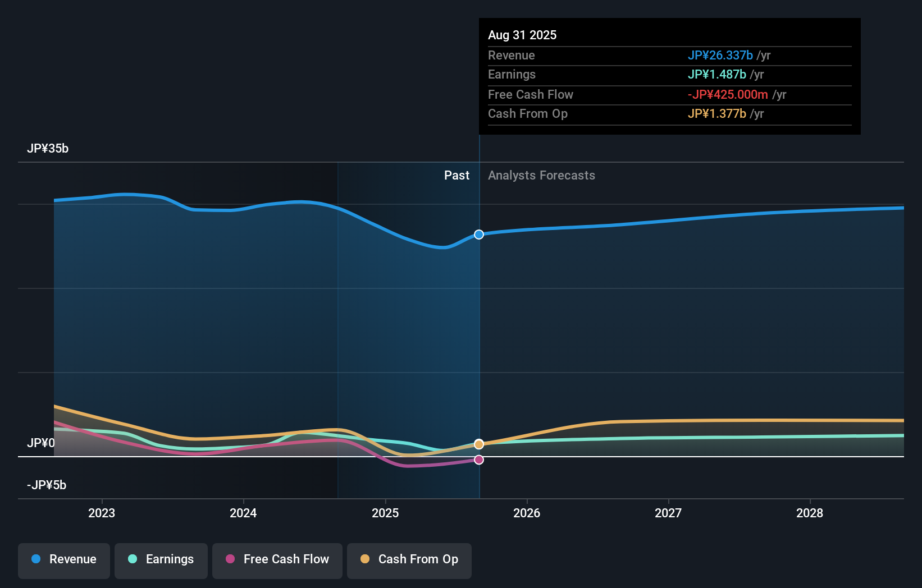This screenshot has width=922, height=588.
Task: Click the vertical past-forecast divider line
Action: 479,337
